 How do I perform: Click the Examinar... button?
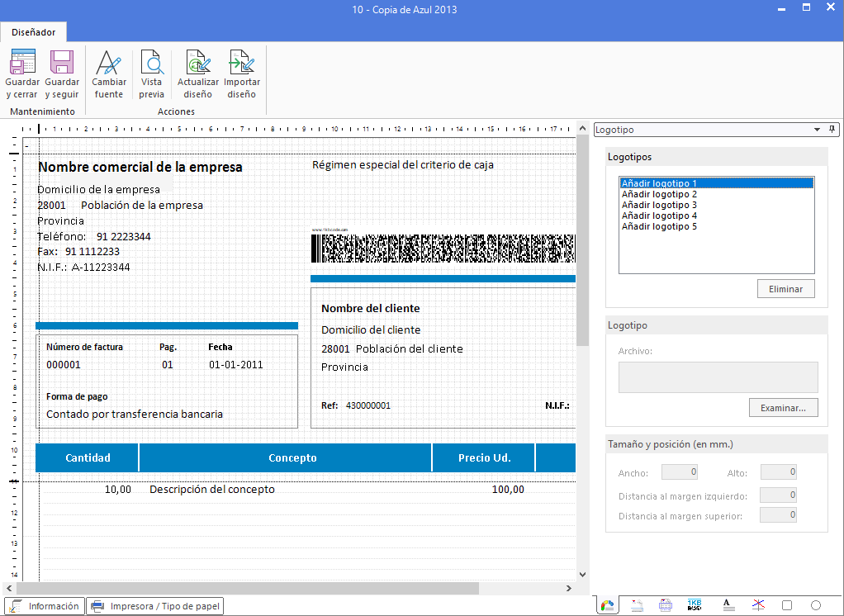pyautogui.click(x=783, y=408)
